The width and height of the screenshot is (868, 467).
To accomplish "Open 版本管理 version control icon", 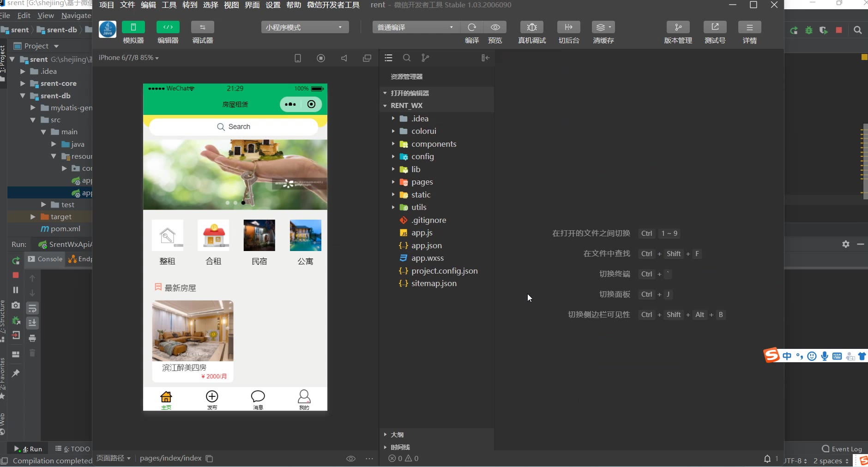I will click(x=678, y=27).
